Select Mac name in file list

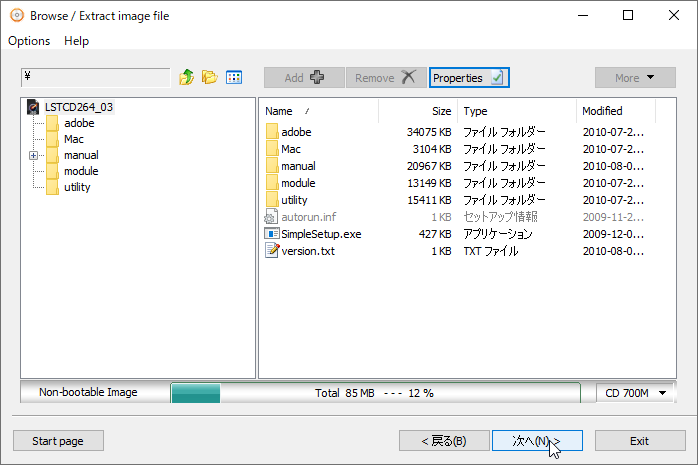pyautogui.click(x=291, y=149)
